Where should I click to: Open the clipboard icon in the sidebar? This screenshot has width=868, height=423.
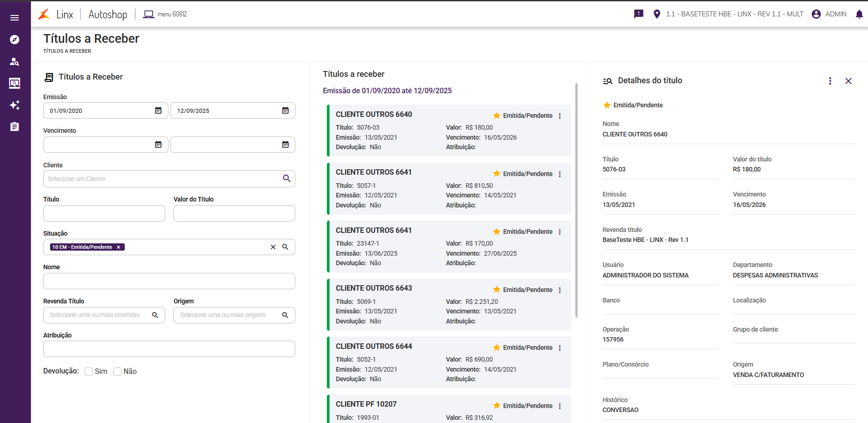point(15,126)
